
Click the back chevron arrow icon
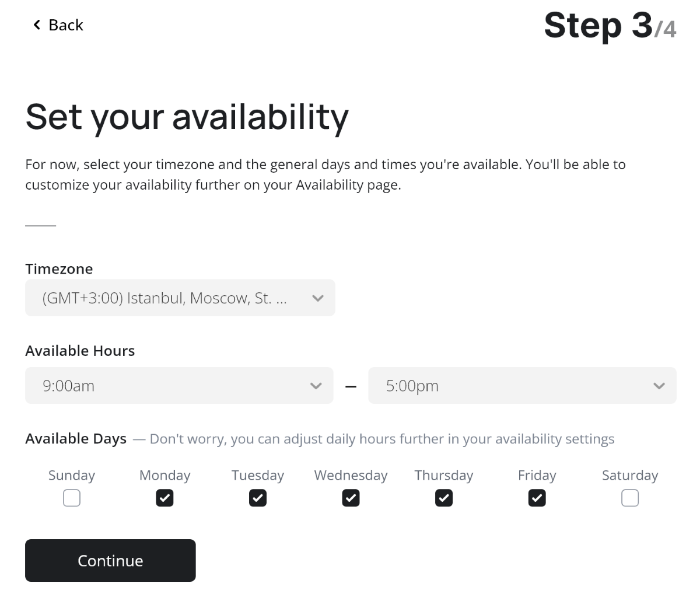click(37, 25)
